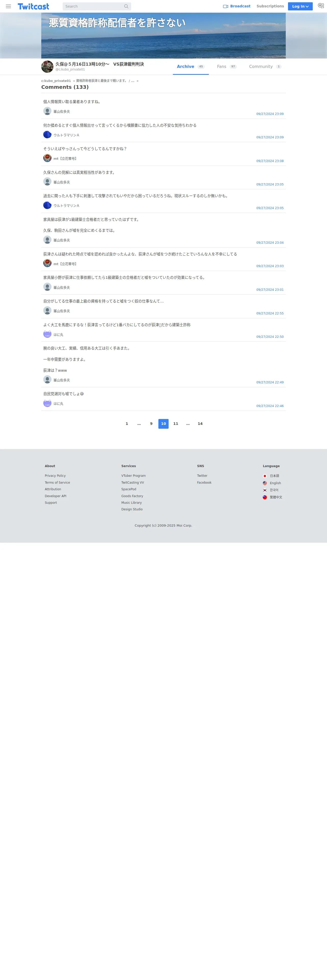Select the US flag language icon

coord(265,483)
